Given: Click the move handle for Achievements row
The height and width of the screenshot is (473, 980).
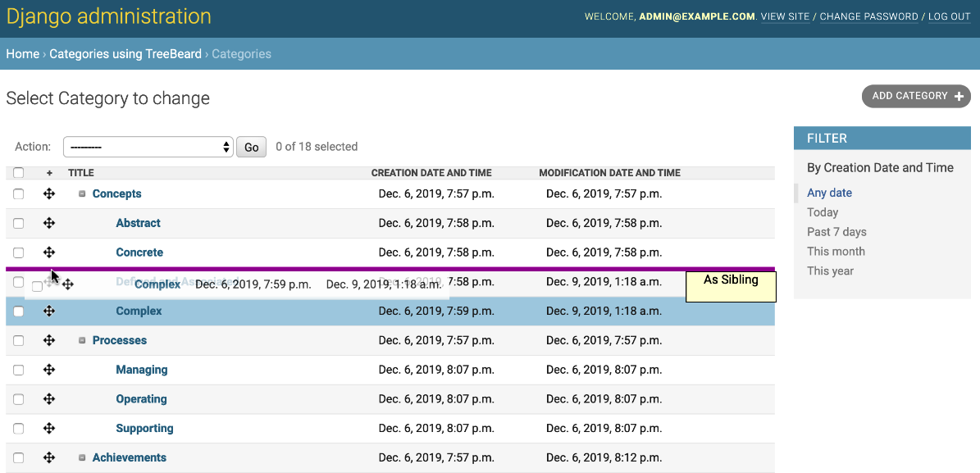Looking at the screenshot, I should [49, 457].
